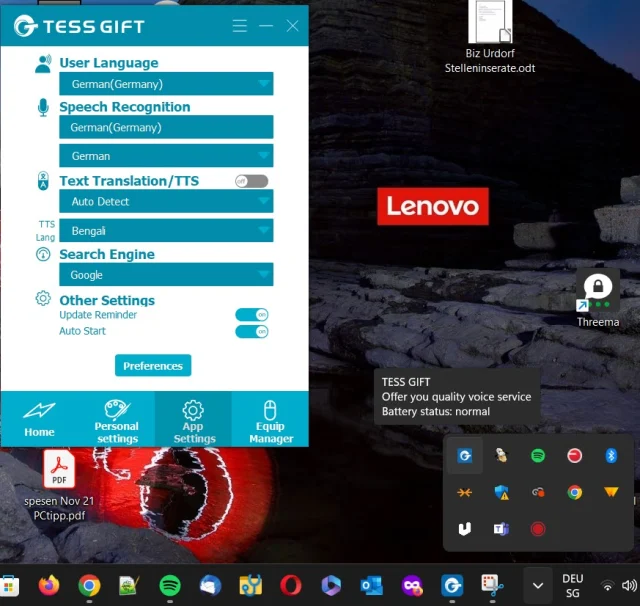Click the Bluetooth tray icon
The image size is (640, 606).
(x=611, y=455)
